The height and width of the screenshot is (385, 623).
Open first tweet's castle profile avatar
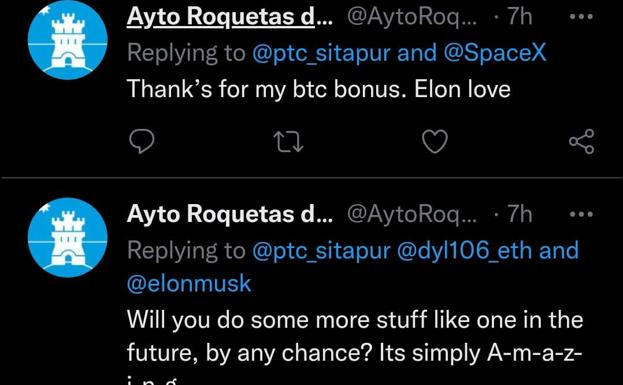click(68, 39)
